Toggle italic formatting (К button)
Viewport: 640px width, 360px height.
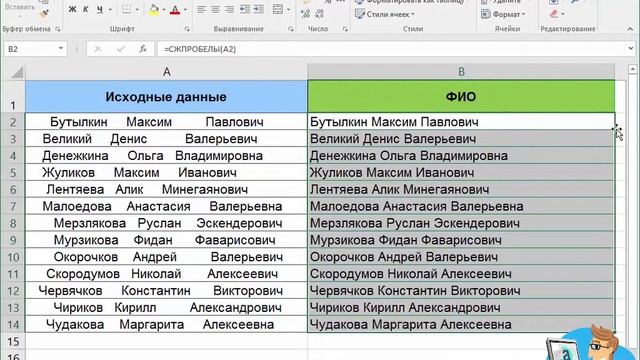click(85, 9)
